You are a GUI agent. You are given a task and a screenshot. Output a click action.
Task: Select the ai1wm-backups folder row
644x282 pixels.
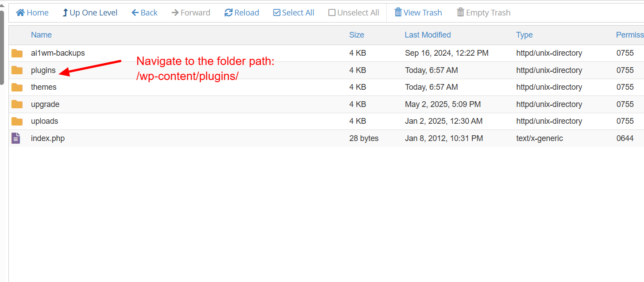326,53
